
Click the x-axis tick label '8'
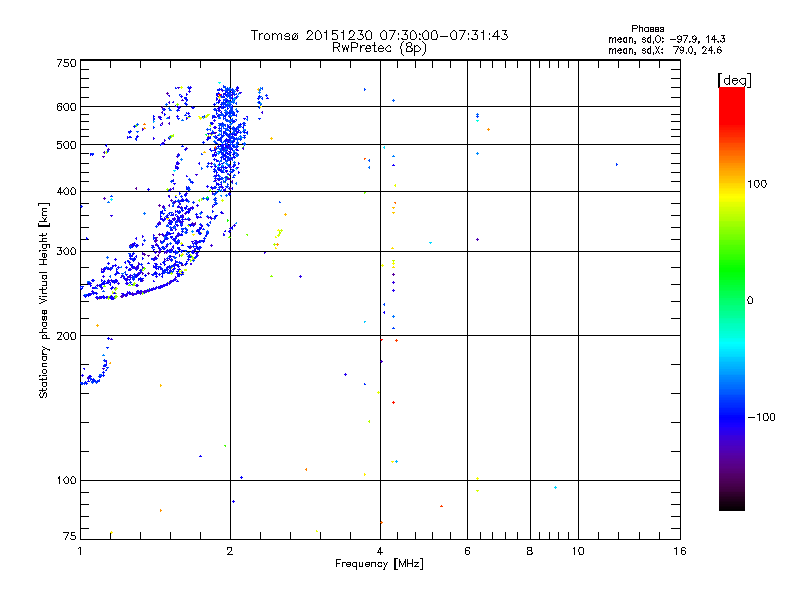(x=530, y=551)
